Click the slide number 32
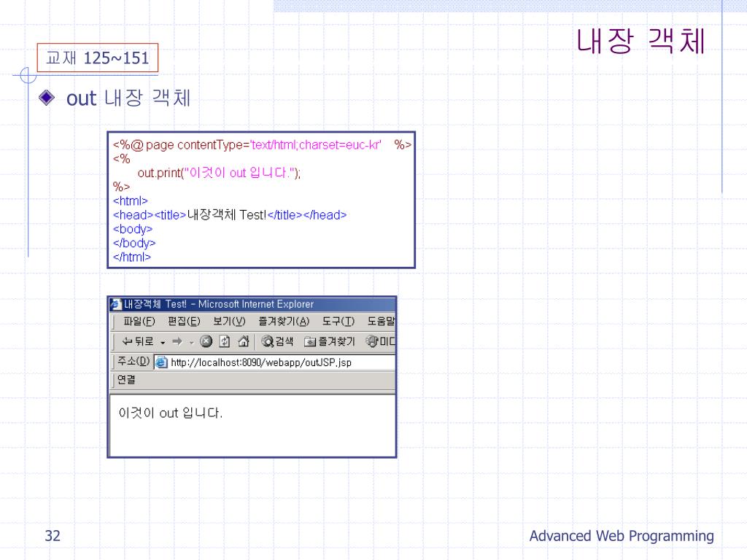This screenshot has width=747, height=560. 53,536
